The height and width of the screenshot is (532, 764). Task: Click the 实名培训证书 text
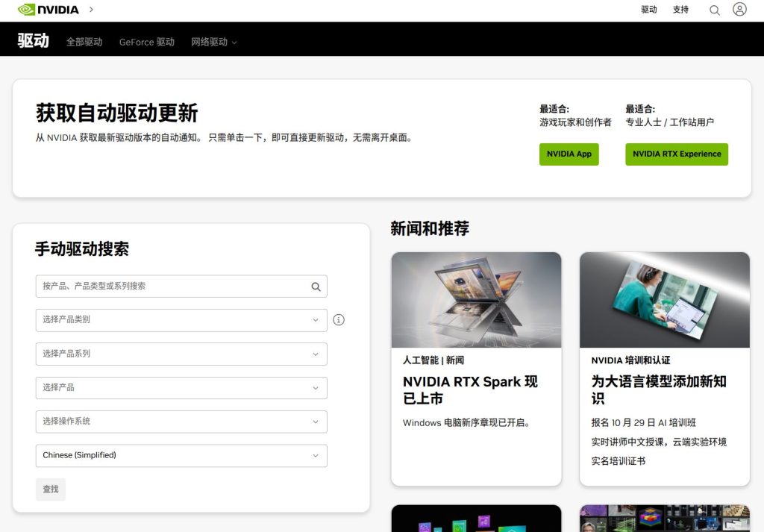(x=619, y=461)
